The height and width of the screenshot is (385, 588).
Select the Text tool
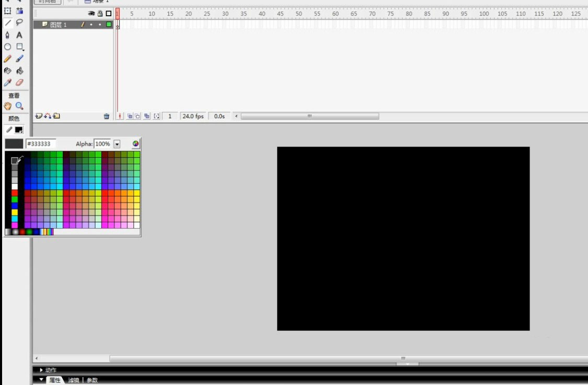tap(19, 35)
